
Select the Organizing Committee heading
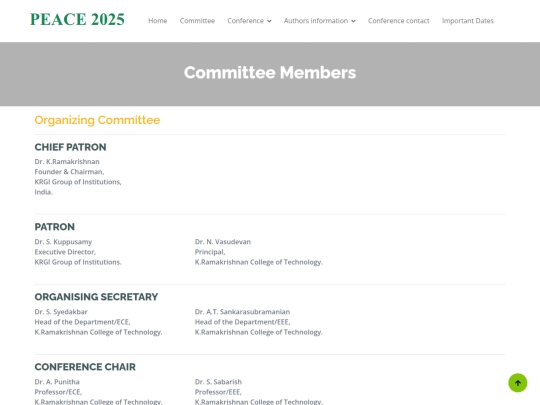coord(97,120)
